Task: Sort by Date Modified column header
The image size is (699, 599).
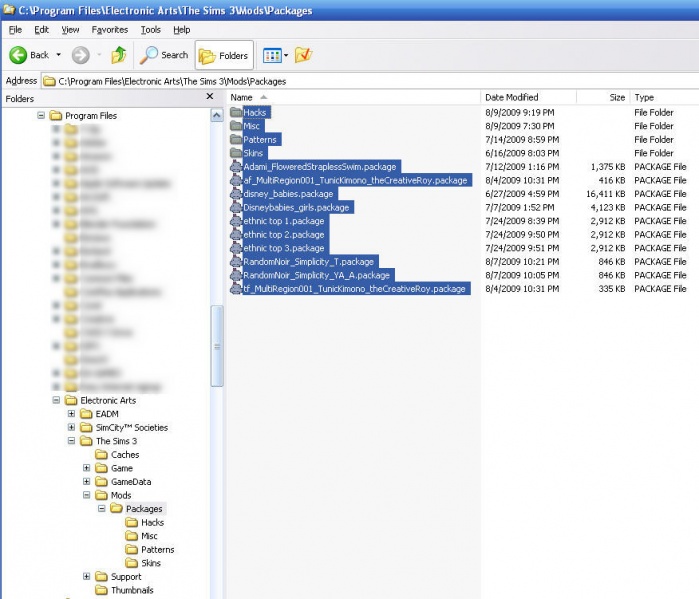Action: coord(528,97)
